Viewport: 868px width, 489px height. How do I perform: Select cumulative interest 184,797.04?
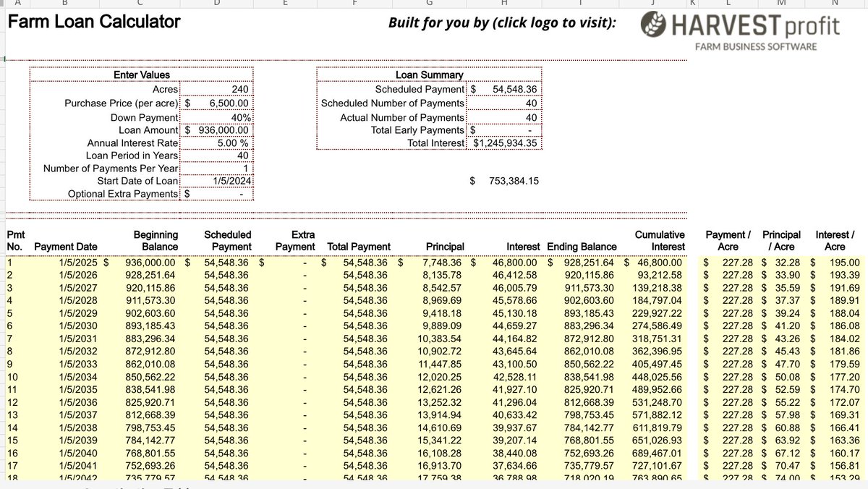[x=656, y=300]
